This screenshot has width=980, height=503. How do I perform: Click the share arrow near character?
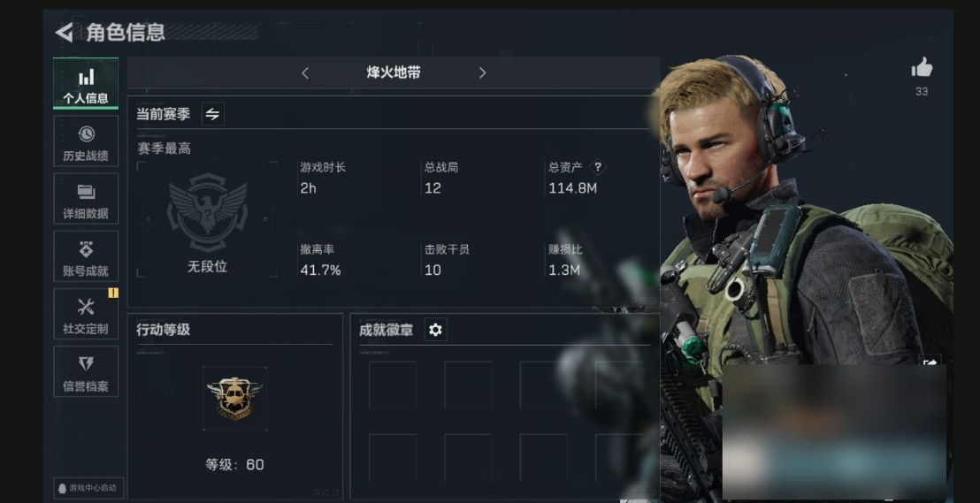(x=931, y=362)
